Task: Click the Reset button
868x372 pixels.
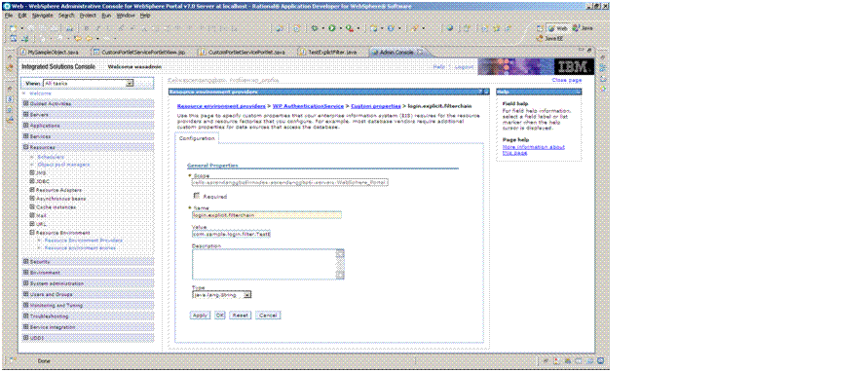Action: click(x=241, y=315)
